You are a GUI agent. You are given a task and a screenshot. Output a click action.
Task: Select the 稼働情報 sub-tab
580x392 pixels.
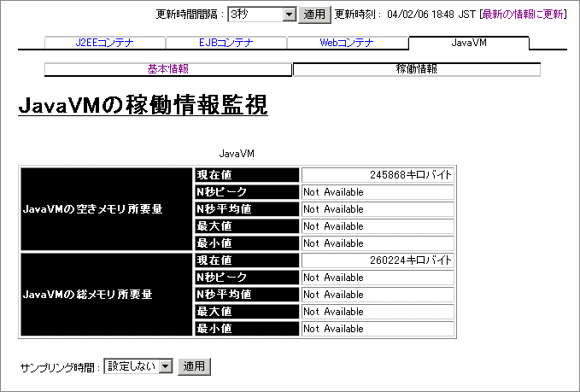tap(416, 69)
